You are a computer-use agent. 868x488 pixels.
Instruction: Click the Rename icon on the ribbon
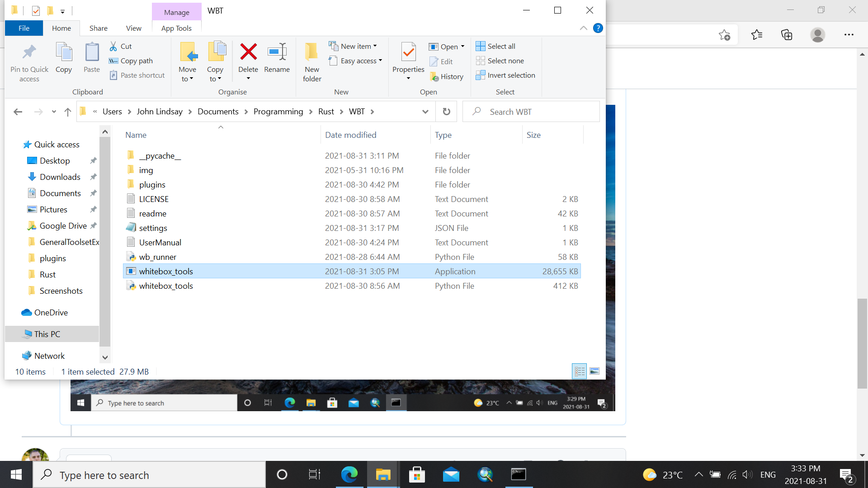[x=277, y=61]
